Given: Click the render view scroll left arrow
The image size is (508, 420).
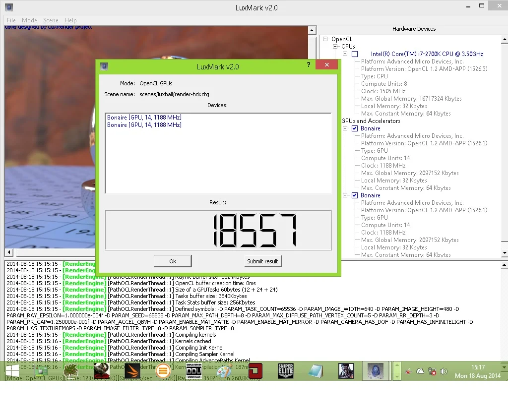Looking at the screenshot, I should (x=9, y=252).
